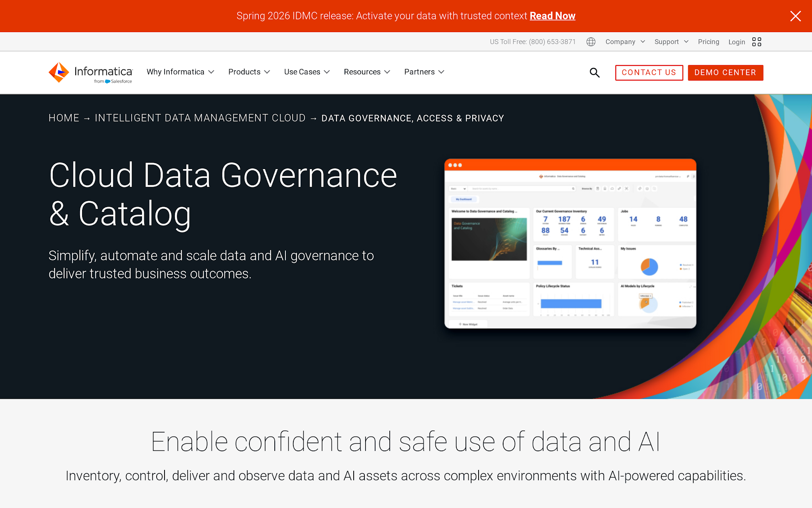Click the chevron next to Products
Viewport: 812px width, 508px height.
click(267, 72)
